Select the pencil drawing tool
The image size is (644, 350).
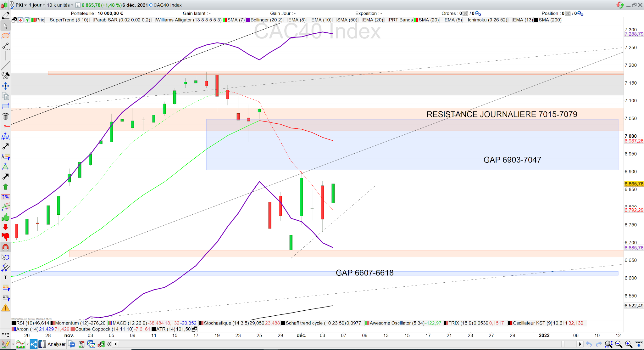coord(5,15)
